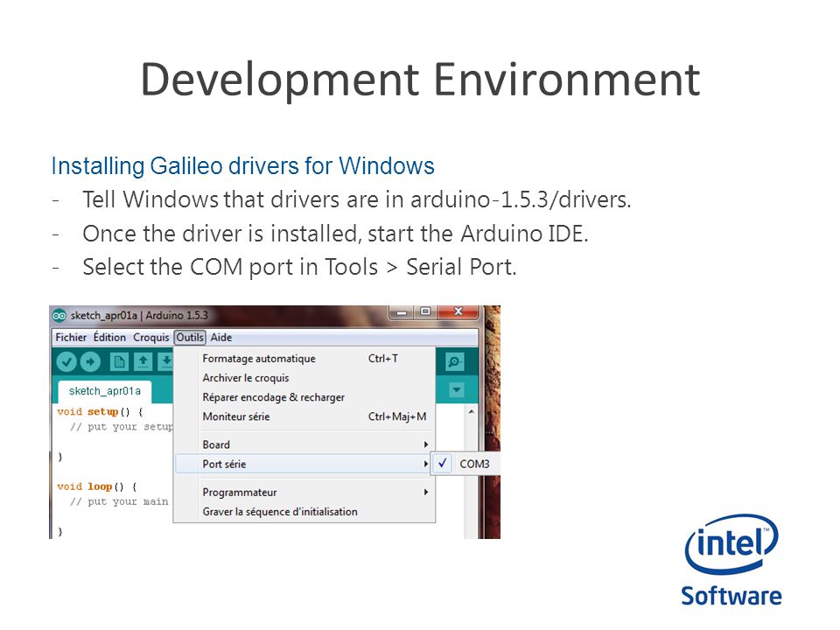This screenshot has width=840, height=630.
Task: Click the void loop() code line
Action: pyautogui.click(x=97, y=486)
